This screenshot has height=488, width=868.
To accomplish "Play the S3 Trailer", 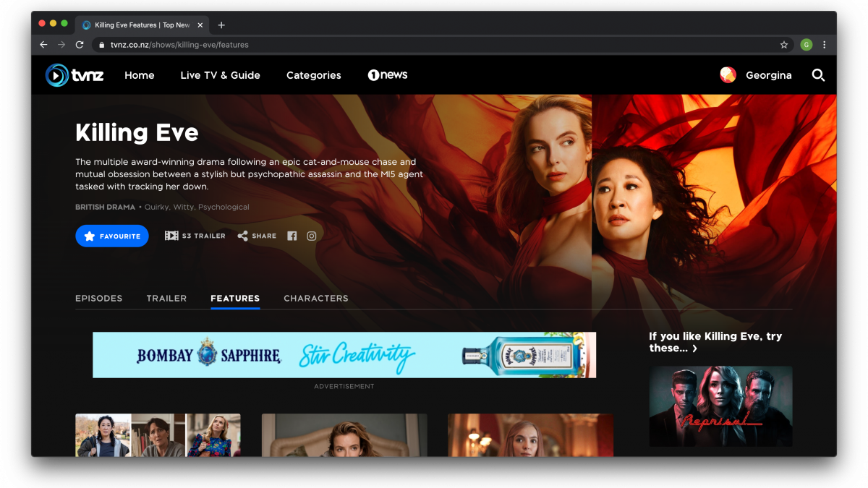I will pos(195,236).
